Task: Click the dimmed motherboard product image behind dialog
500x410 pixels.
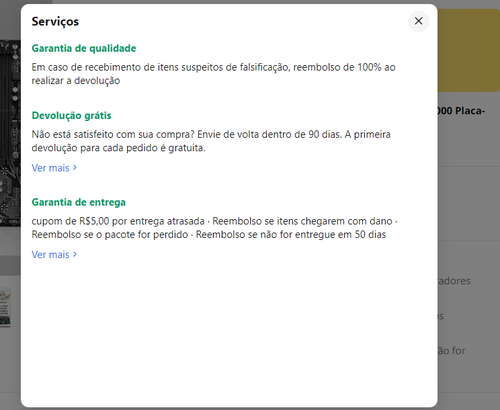Action: (10, 133)
